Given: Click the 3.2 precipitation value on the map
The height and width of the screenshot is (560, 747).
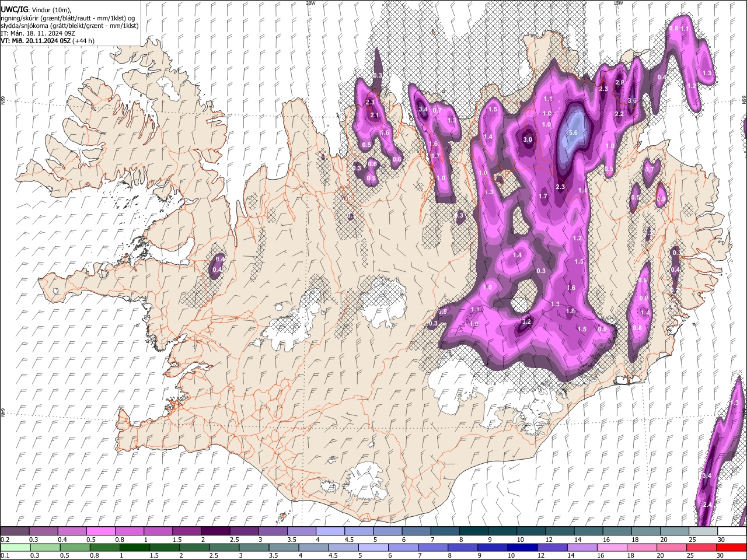Looking at the screenshot, I should tap(526, 321).
